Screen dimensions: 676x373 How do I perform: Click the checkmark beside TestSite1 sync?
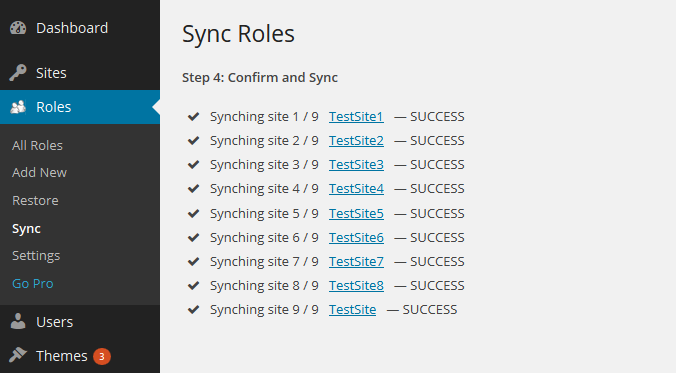point(194,116)
